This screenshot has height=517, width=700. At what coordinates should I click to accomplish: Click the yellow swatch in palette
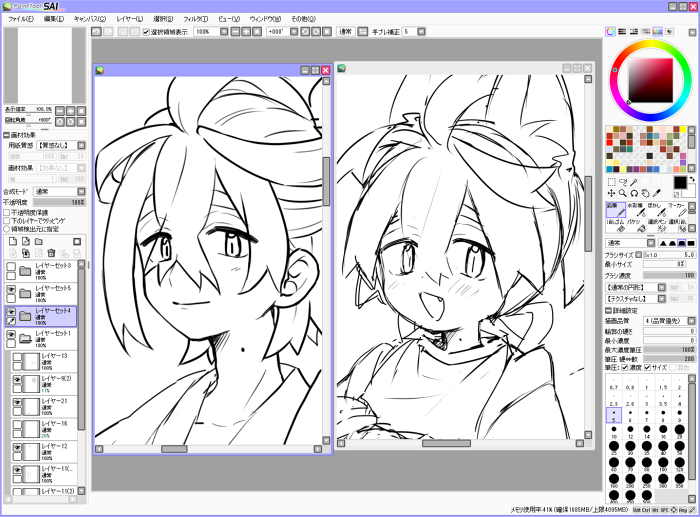point(683,130)
